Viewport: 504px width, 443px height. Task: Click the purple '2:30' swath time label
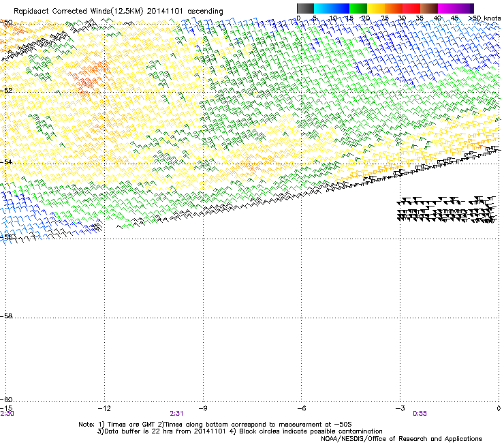click(x=7, y=414)
